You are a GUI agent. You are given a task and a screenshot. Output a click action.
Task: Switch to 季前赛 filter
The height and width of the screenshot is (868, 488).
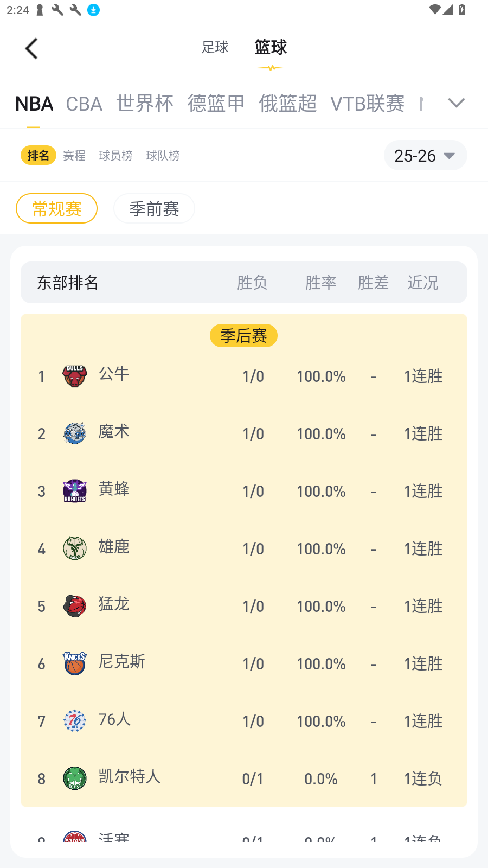point(154,208)
